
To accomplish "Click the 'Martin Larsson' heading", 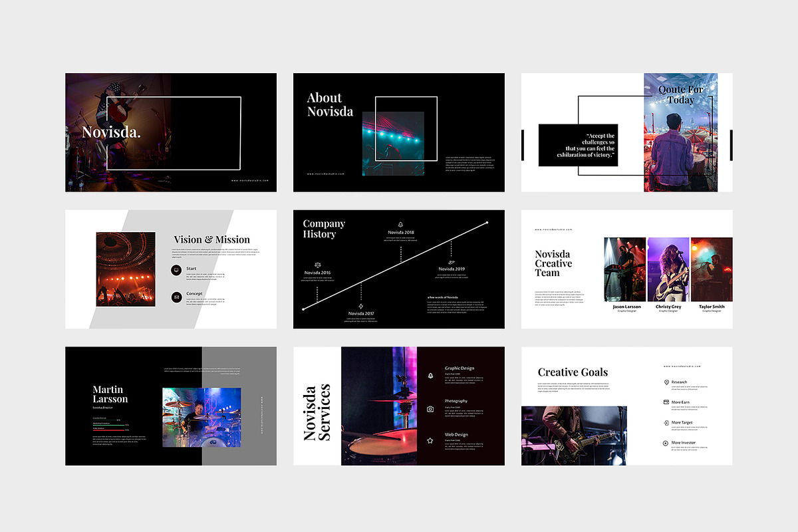I will [x=110, y=394].
